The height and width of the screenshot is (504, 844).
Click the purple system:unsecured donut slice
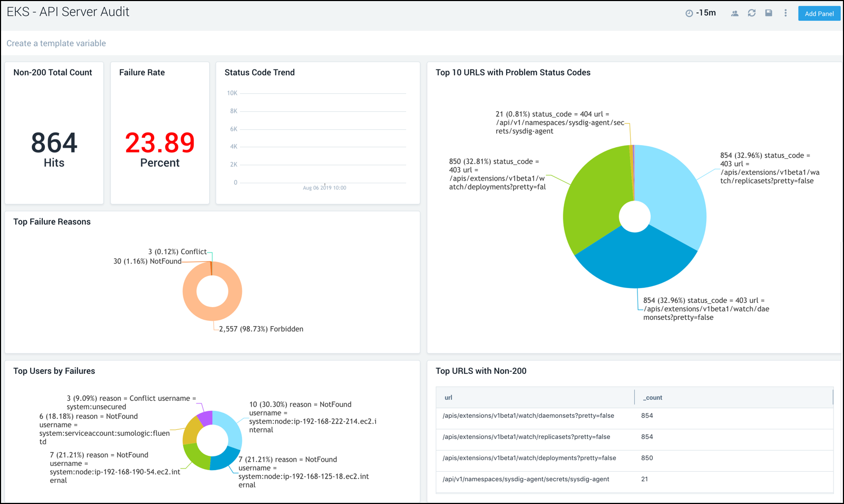click(206, 417)
